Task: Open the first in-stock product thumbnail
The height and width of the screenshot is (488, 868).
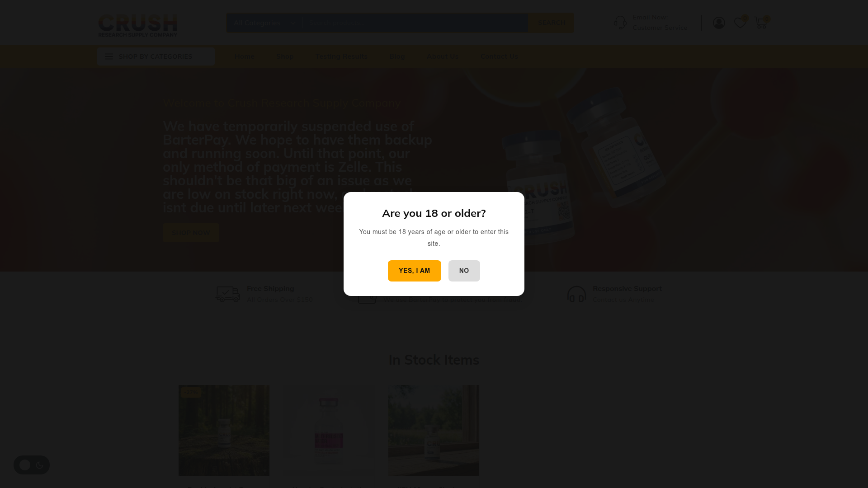Action: coord(224,430)
